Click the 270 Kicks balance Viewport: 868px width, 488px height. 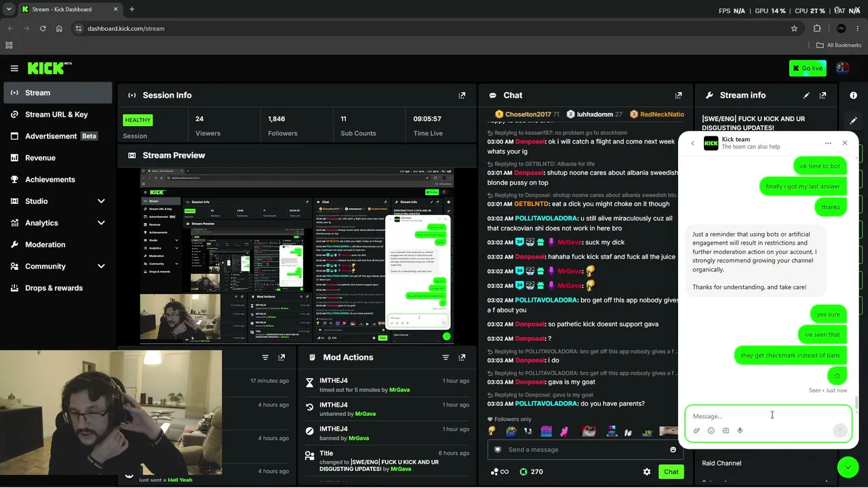[531, 472]
